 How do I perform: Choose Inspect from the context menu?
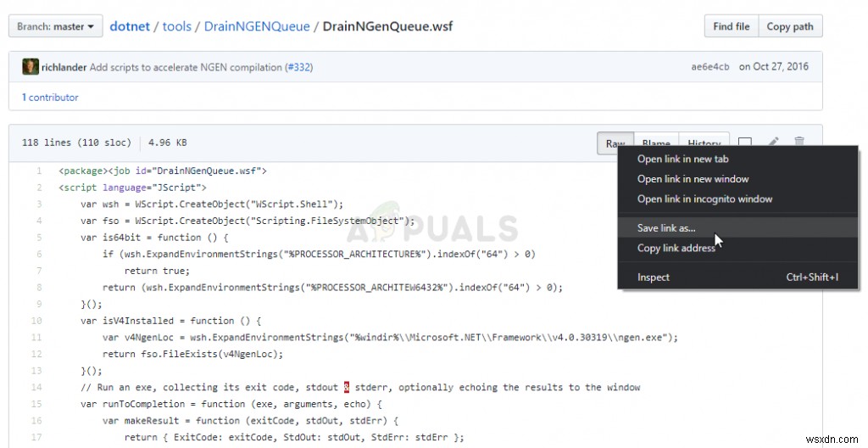point(738,277)
